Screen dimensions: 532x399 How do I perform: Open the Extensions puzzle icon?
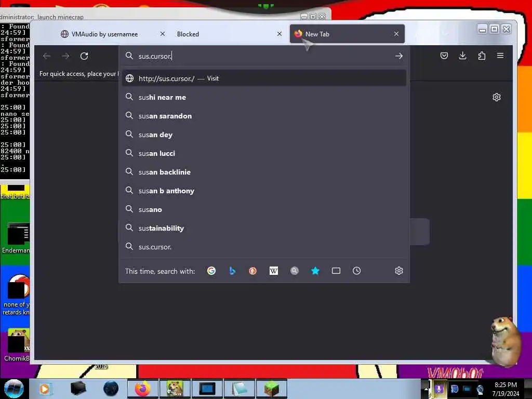[x=482, y=56]
